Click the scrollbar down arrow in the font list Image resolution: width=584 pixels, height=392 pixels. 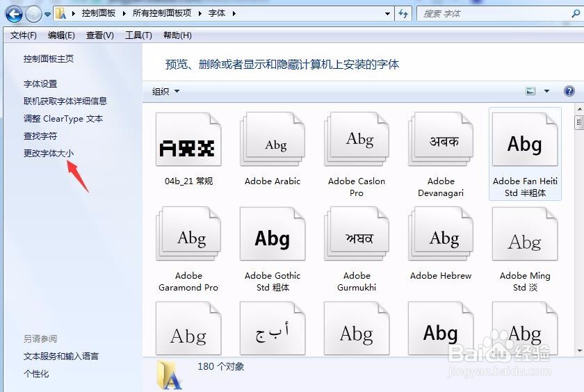point(579,350)
